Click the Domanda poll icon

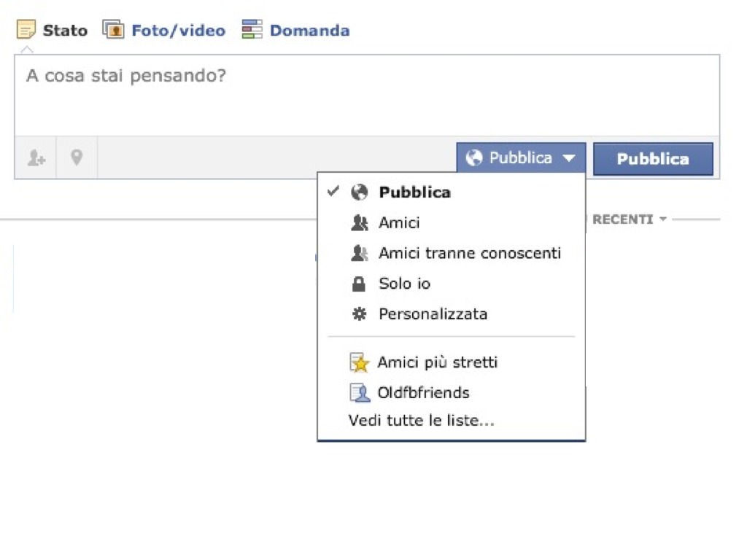[252, 29]
